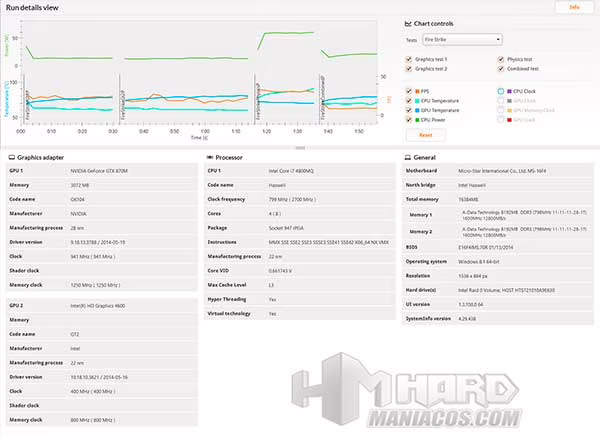
Task: Toggle the CPU Power checkbox
Action: [408, 120]
